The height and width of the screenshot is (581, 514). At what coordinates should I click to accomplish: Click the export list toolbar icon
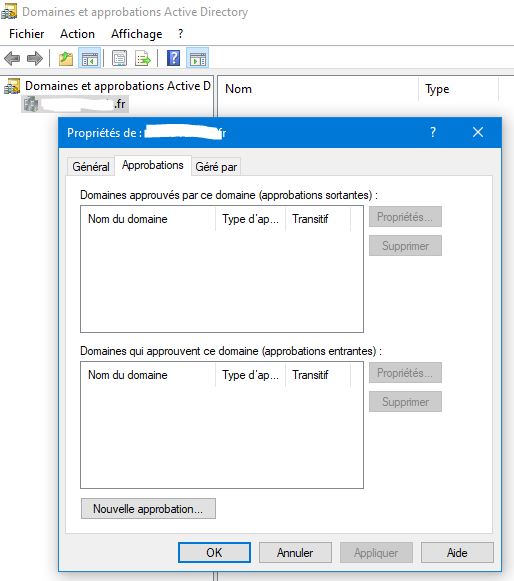[143, 58]
